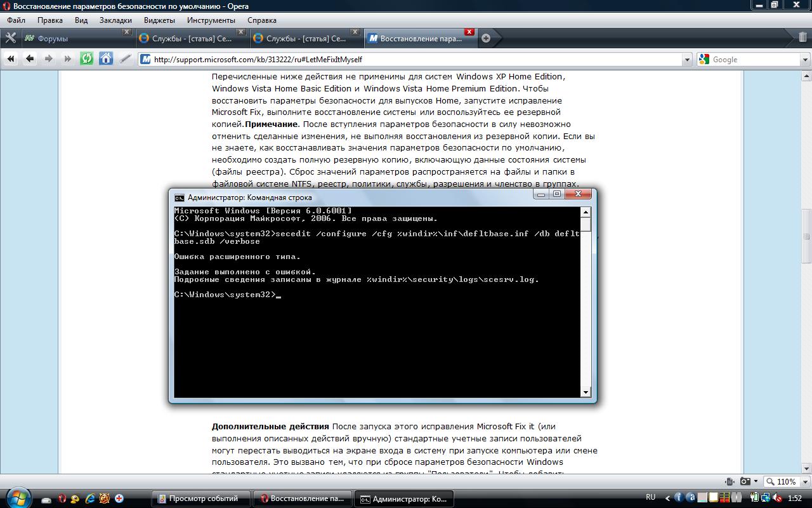Expand the address bar history dropdown
This screenshot has width=812, height=508.
tap(687, 59)
